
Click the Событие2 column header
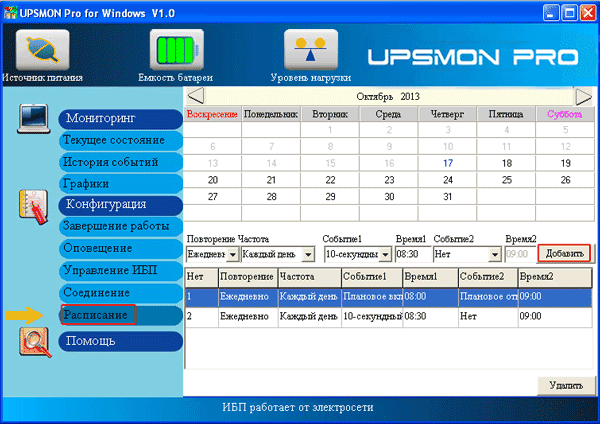pos(488,277)
